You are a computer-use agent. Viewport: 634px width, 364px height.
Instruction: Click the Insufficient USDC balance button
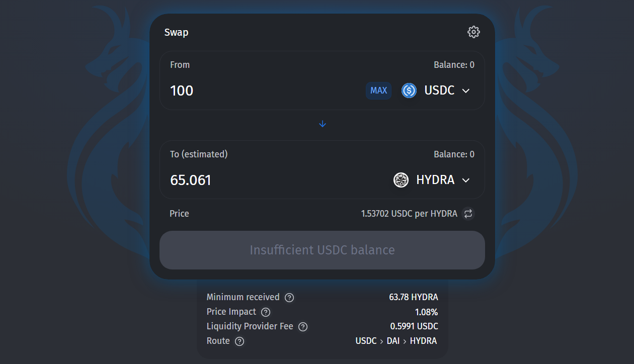322,250
